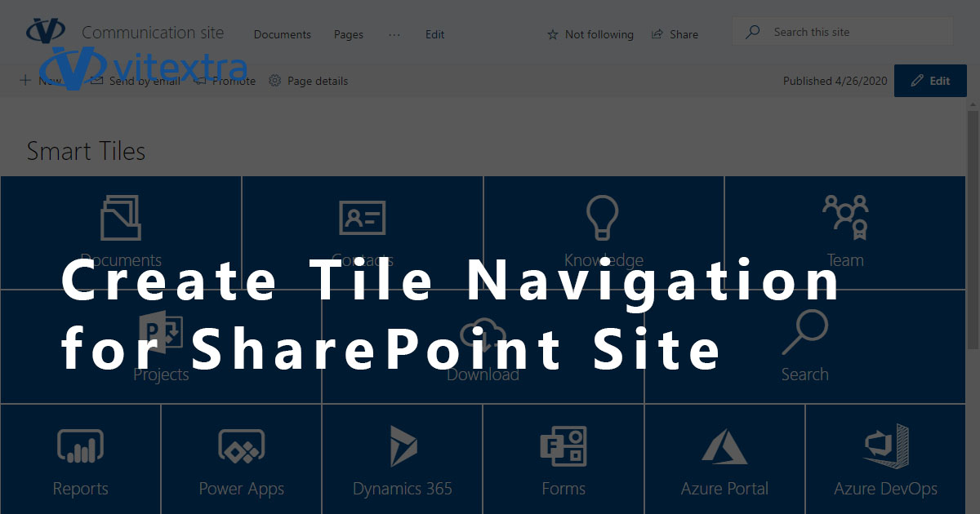Click the Search this site field
The width and height of the screenshot is (980, 514).
pyautogui.click(x=849, y=32)
